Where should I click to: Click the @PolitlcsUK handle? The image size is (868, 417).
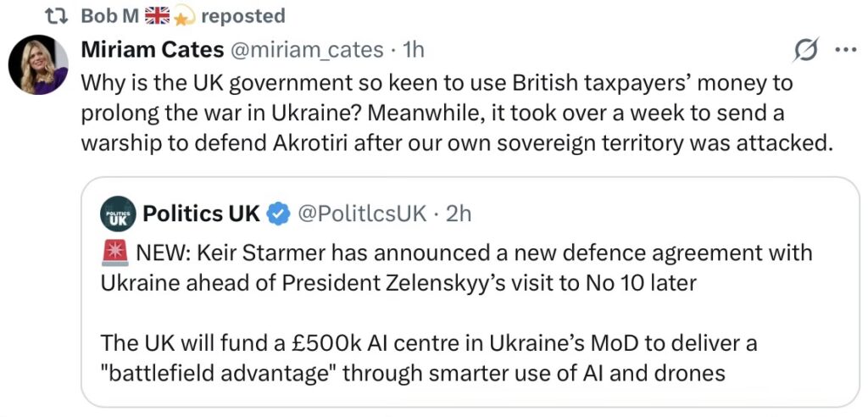363,214
